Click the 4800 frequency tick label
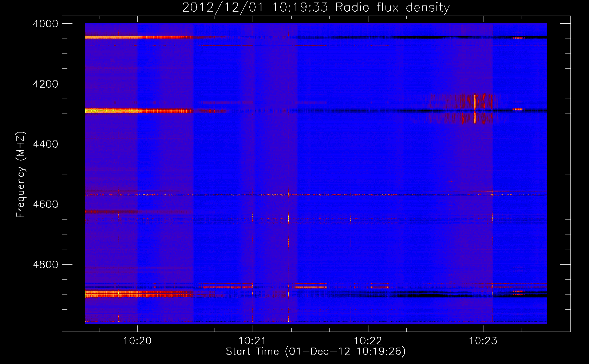 46,265
